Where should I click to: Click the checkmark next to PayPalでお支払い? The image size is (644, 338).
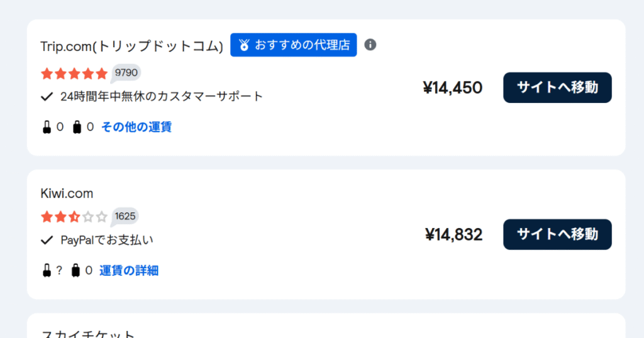point(47,241)
